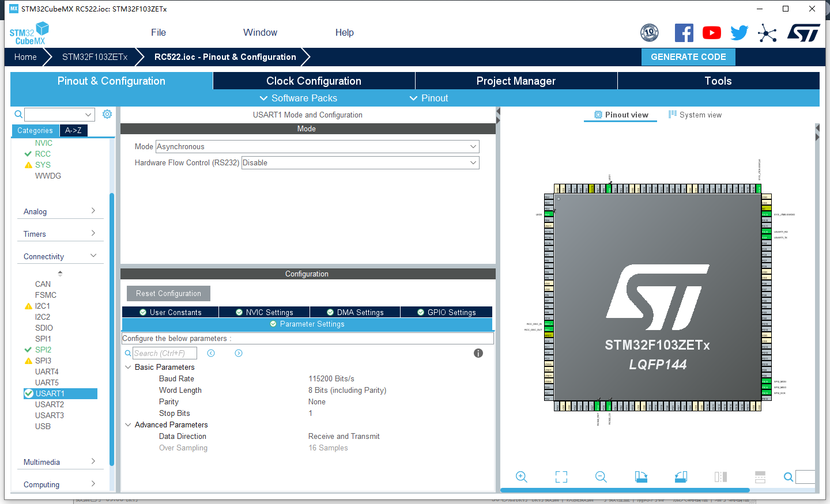This screenshot has width=830, height=504.
Task: Open the Window menu
Action: (x=260, y=33)
